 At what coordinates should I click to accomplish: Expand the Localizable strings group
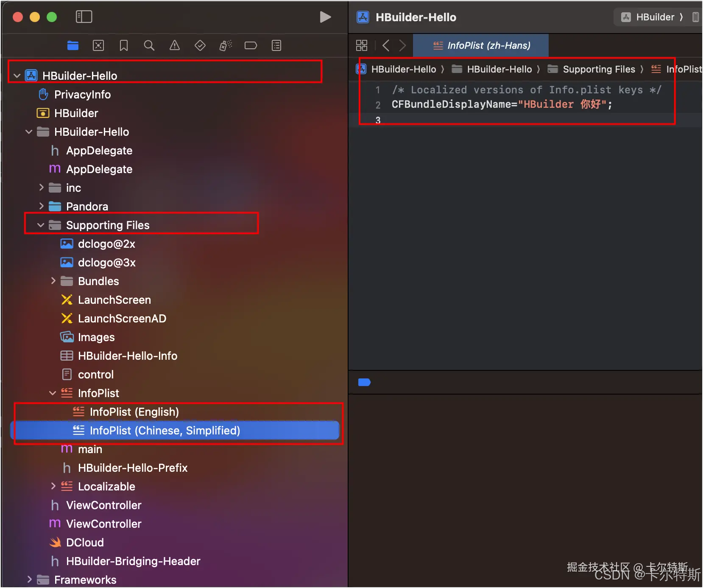pyautogui.click(x=53, y=486)
